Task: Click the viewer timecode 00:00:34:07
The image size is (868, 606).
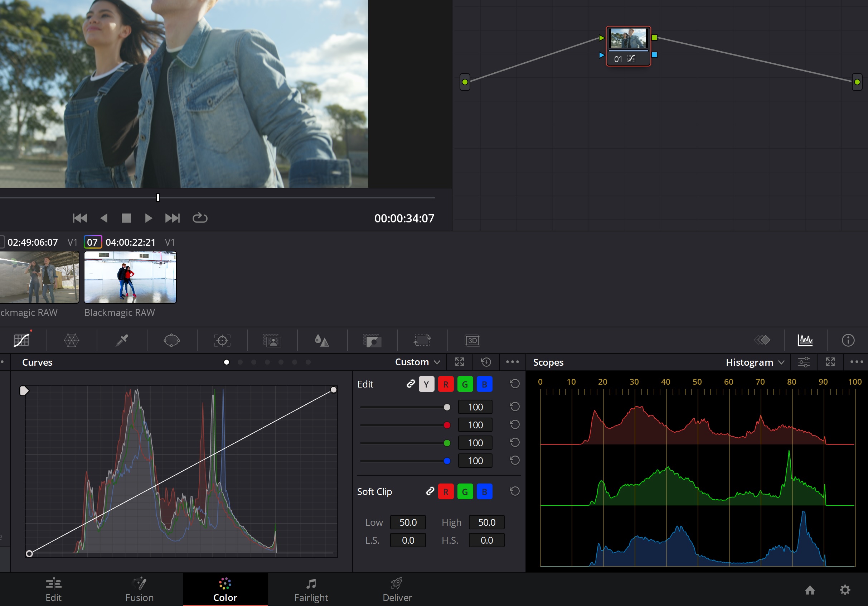Action: (x=404, y=218)
